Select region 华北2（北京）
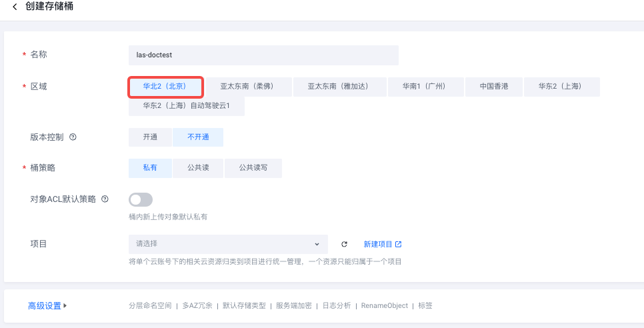 (x=165, y=87)
